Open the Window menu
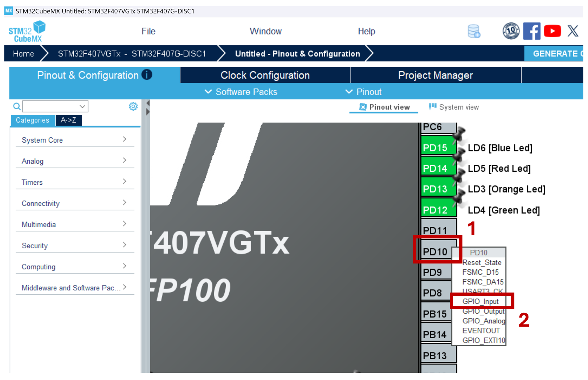Image resolution: width=588 pixels, height=380 pixels. point(266,31)
